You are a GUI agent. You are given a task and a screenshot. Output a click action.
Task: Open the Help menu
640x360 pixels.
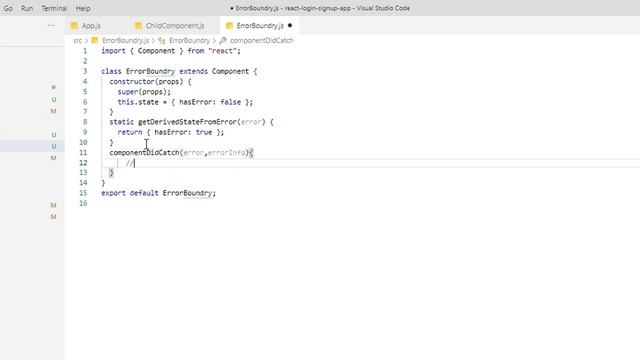83,8
